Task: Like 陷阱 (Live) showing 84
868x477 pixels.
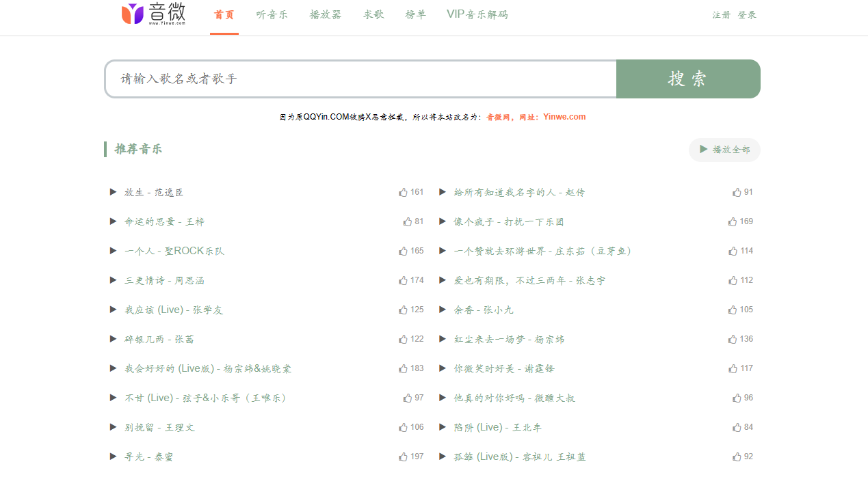Action: pyautogui.click(x=742, y=427)
